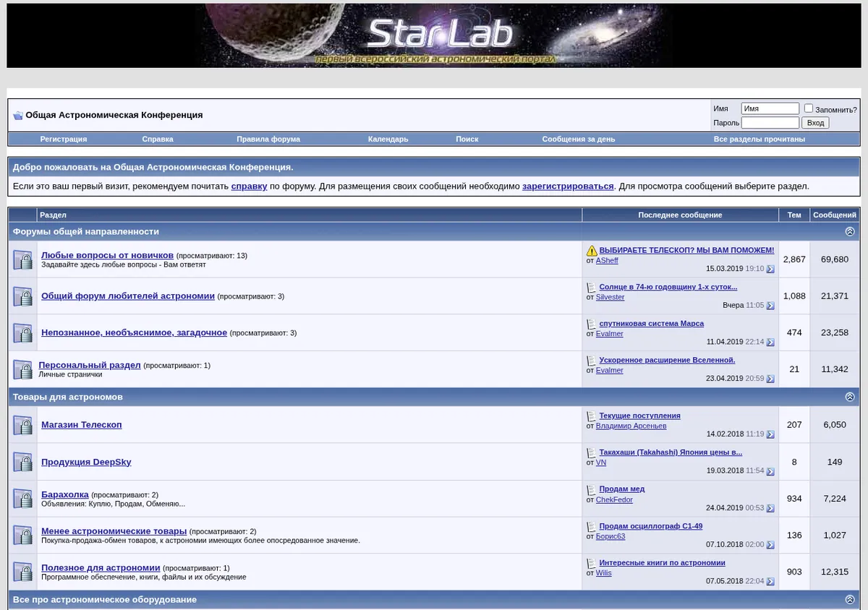Enable the Запомнить checkbox

pyautogui.click(x=809, y=108)
